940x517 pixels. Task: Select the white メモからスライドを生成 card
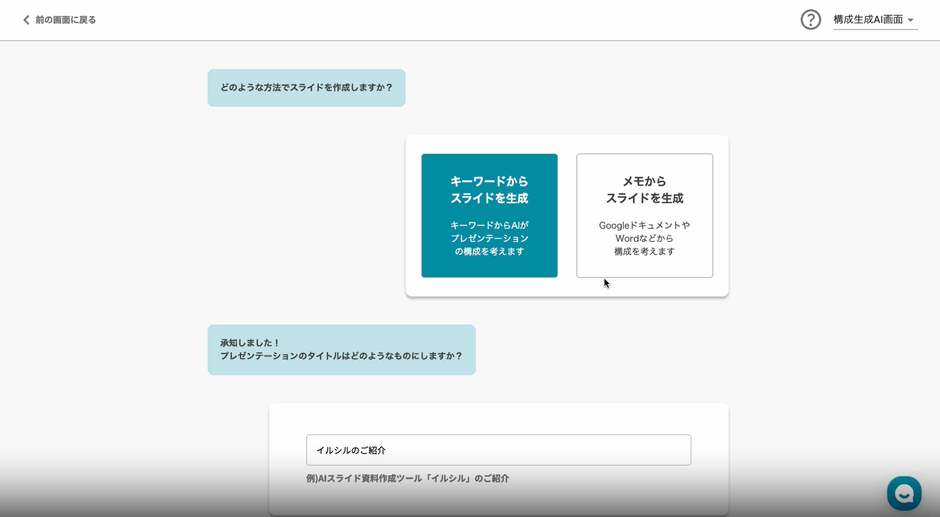644,215
